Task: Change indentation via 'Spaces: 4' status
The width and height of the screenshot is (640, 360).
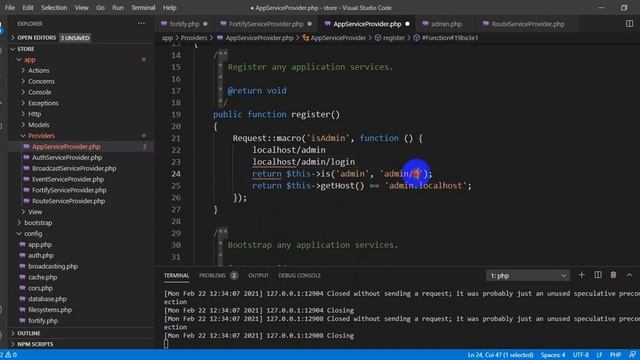Action: 553,355
